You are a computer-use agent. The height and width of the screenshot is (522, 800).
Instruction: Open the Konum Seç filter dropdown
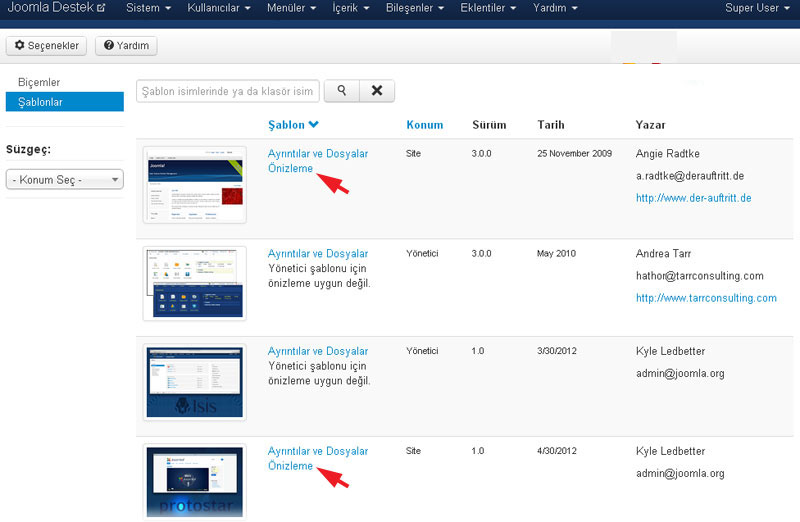pos(65,180)
